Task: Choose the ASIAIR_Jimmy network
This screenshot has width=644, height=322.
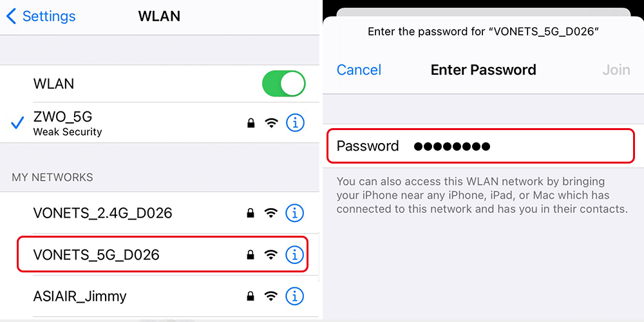Action: click(160, 296)
